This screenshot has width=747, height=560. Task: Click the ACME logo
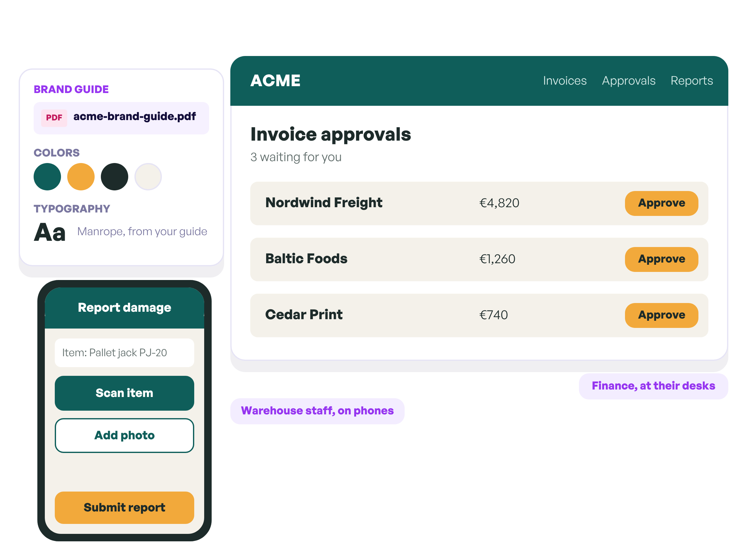click(x=275, y=81)
